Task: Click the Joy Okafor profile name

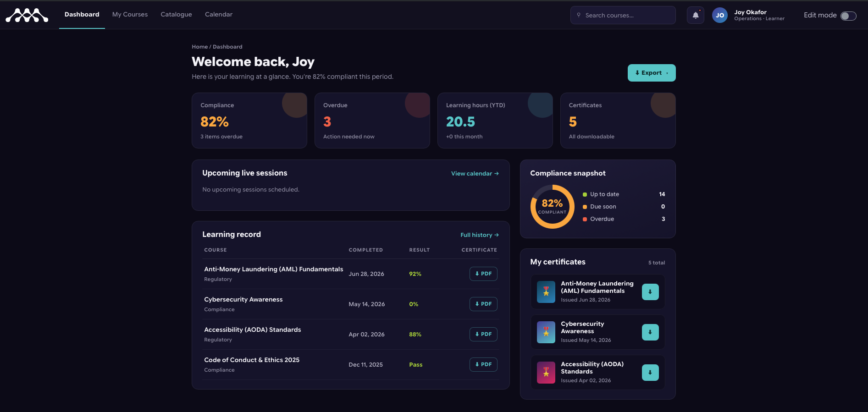Action: [x=751, y=12]
